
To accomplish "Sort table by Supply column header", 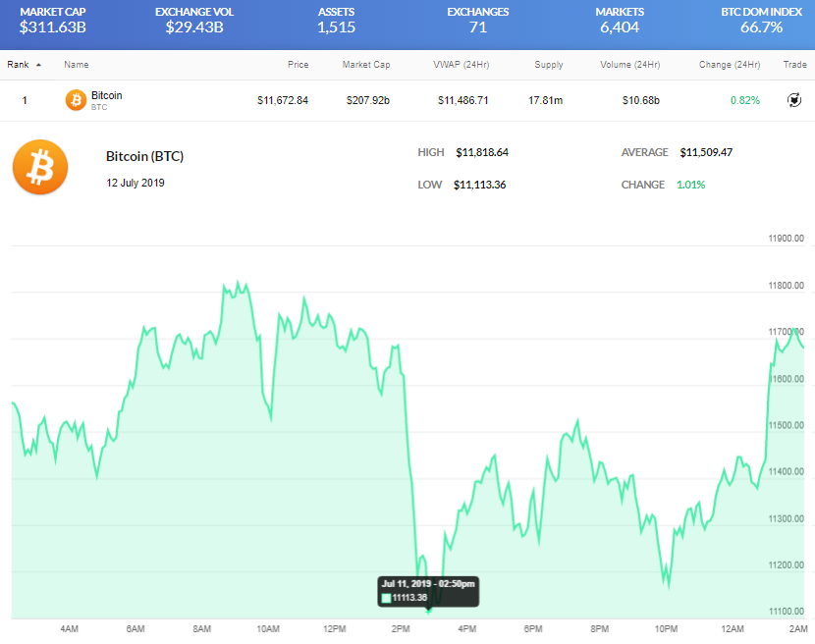I will tap(548, 65).
